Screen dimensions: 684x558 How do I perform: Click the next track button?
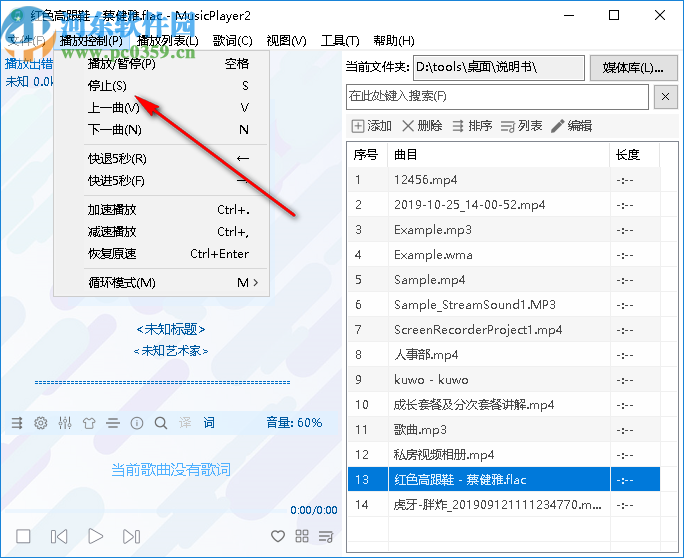click(x=131, y=536)
